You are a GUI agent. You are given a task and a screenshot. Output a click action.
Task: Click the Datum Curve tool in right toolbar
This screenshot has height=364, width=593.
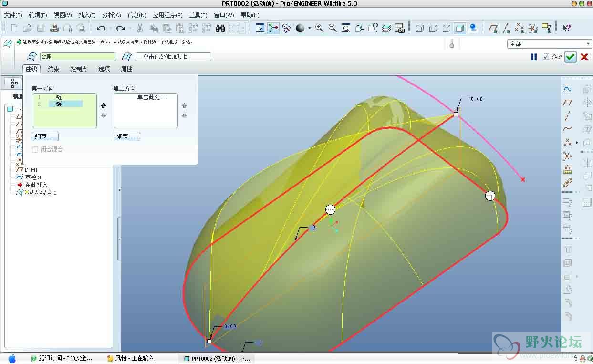point(567,129)
